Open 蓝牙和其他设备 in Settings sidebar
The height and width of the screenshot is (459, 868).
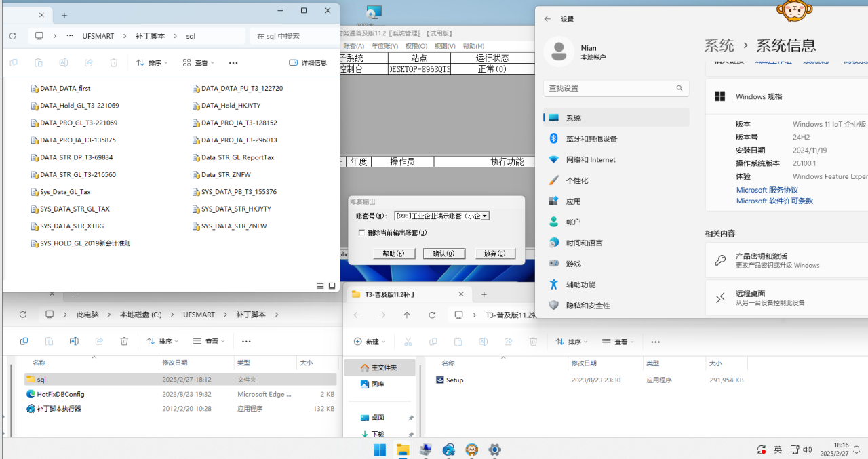616,138
